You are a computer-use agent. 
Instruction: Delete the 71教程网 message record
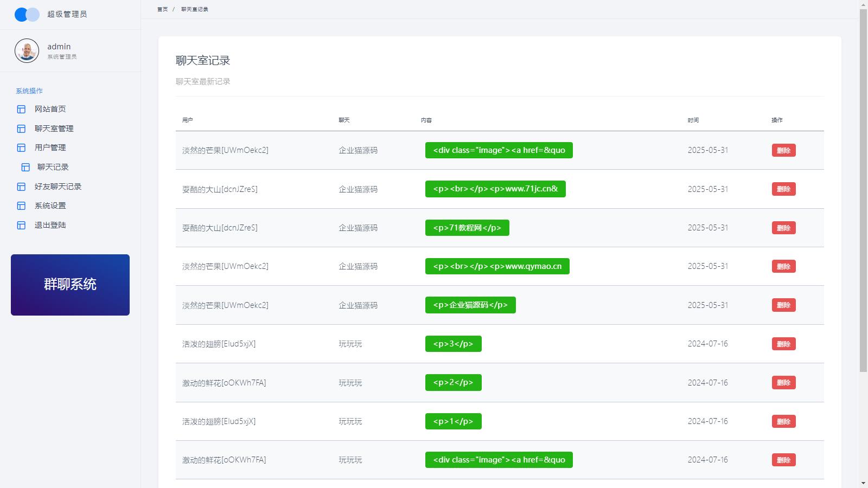click(783, 228)
